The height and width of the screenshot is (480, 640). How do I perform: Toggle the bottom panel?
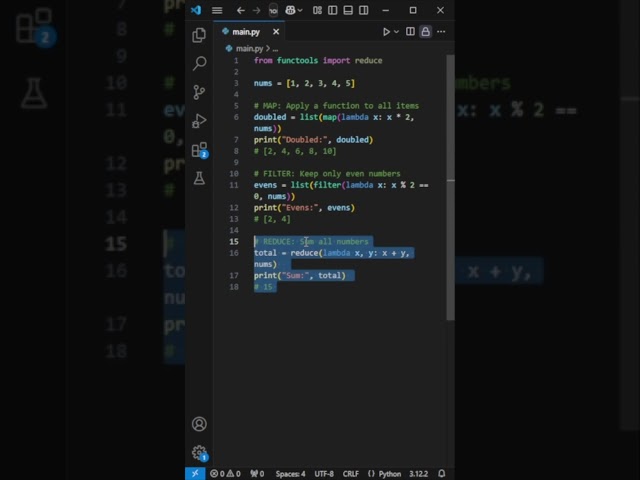coord(348,10)
